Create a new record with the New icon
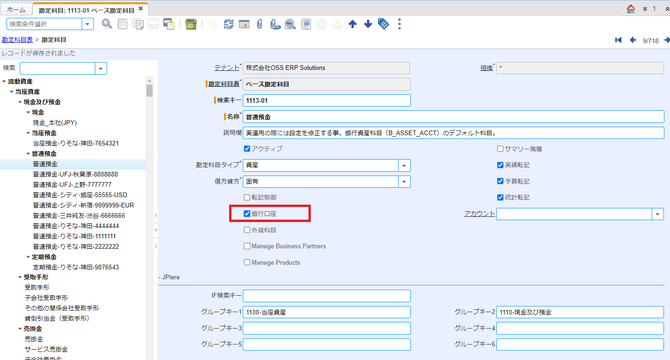The image size is (670, 360). (123, 24)
